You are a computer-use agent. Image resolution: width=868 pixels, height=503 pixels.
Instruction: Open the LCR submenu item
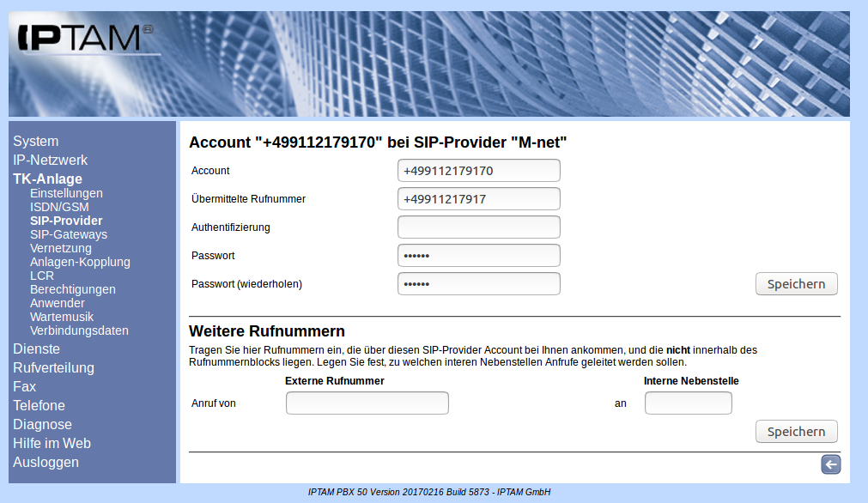coord(42,276)
